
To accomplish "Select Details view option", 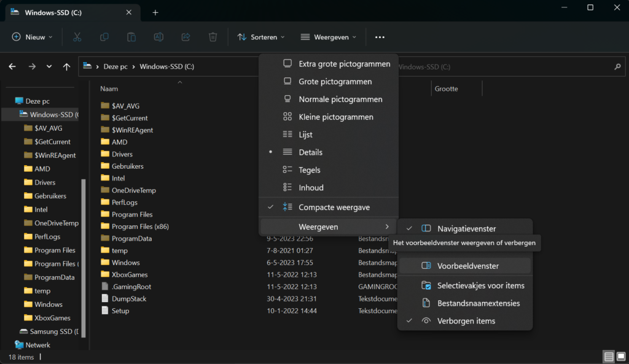I will pyautogui.click(x=329, y=152).
